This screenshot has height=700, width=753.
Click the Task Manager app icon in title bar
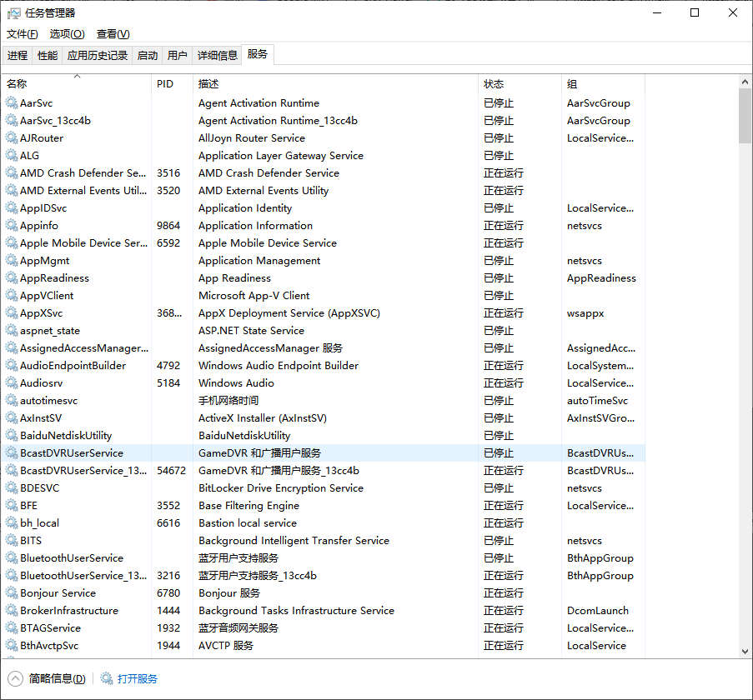coord(14,12)
